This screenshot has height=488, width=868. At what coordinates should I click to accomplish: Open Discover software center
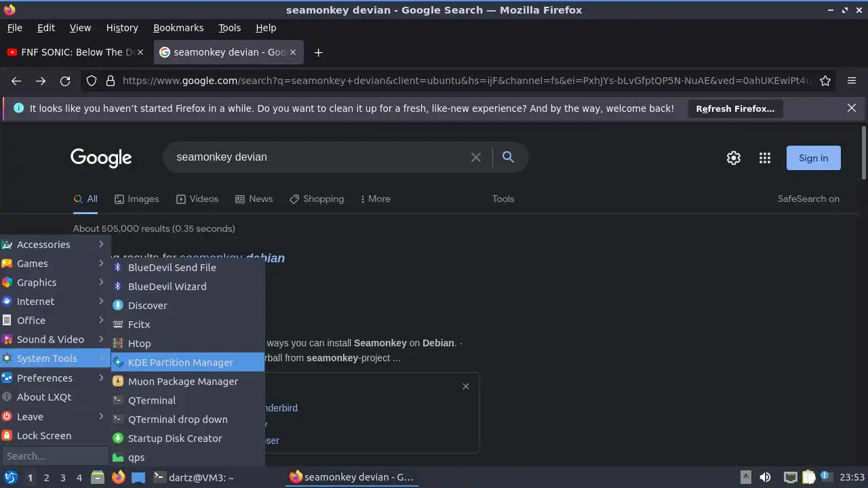pyautogui.click(x=188, y=306)
